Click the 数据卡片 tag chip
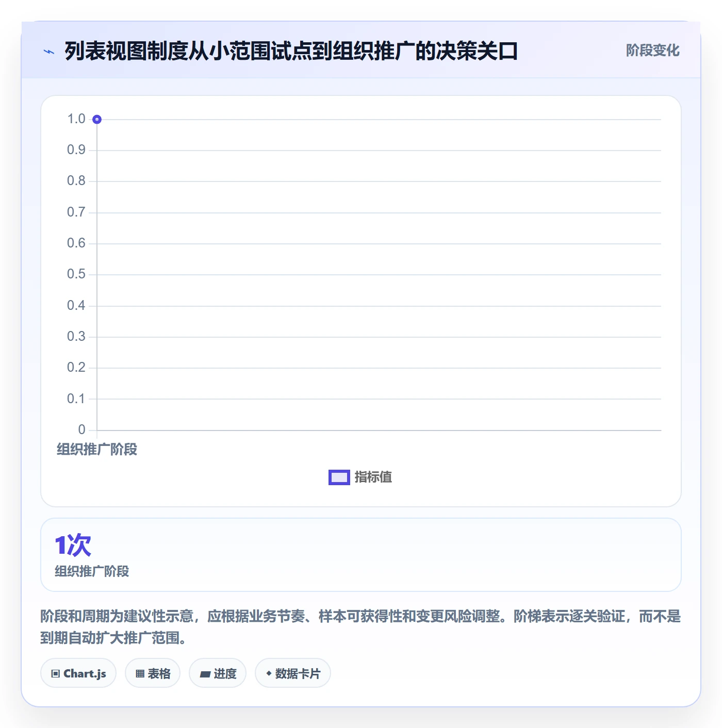Screen dimensions: 722x728 pyautogui.click(x=293, y=673)
